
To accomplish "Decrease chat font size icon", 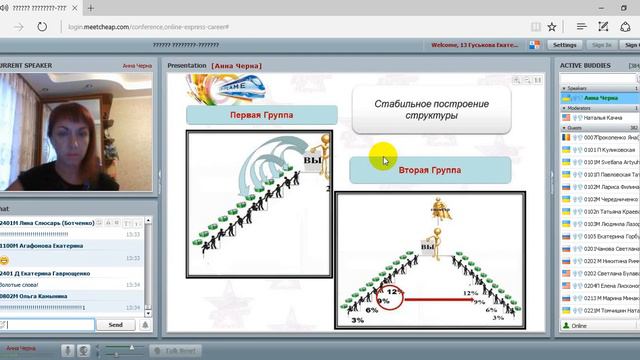I will click(137, 223).
